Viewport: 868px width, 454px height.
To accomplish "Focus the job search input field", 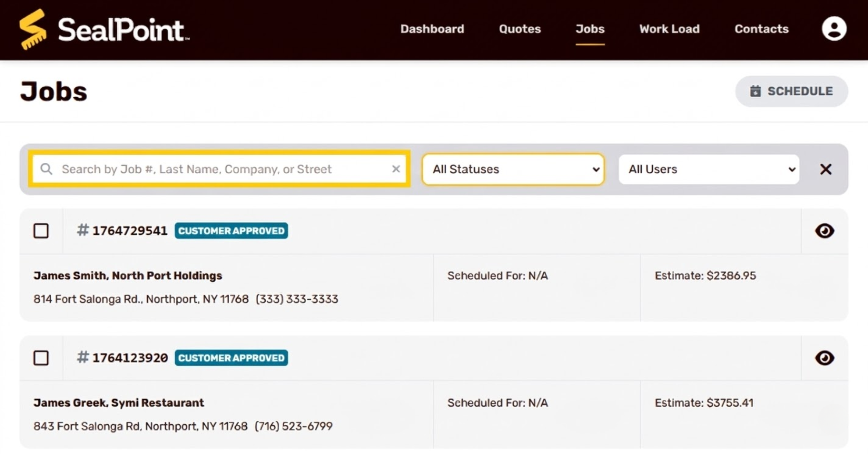I will click(x=220, y=169).
